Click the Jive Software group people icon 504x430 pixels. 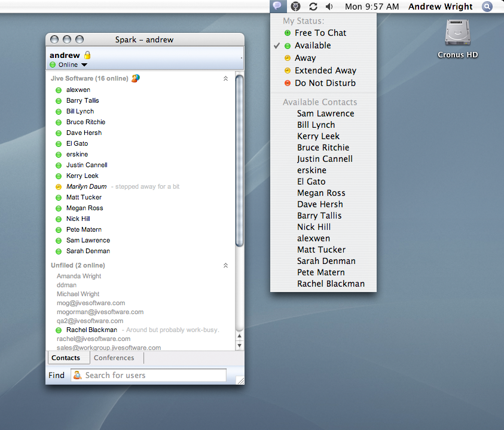tap(136, 78)
